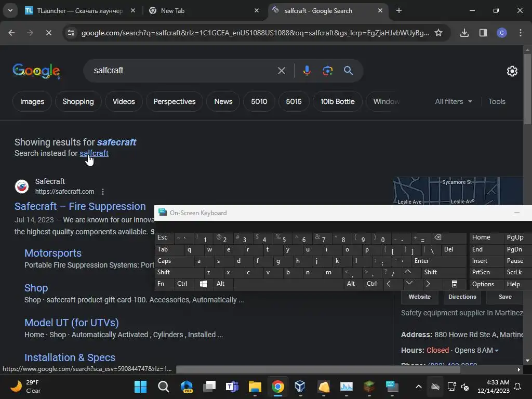532x399 pixels.
Task: Open Installation & Specs sitelink
Action: [70, 357]
